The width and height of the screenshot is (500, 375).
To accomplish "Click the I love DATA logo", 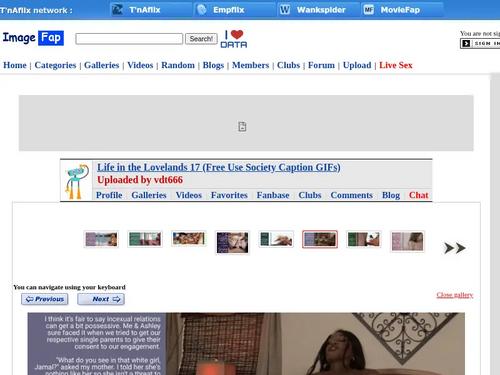I will (x=234, y=39).
